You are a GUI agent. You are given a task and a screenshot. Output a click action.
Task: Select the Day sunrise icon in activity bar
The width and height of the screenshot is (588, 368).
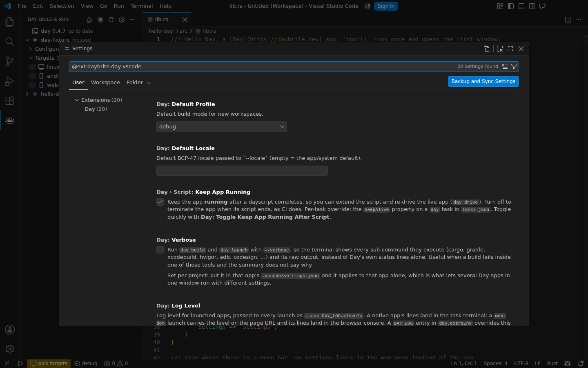9,120
